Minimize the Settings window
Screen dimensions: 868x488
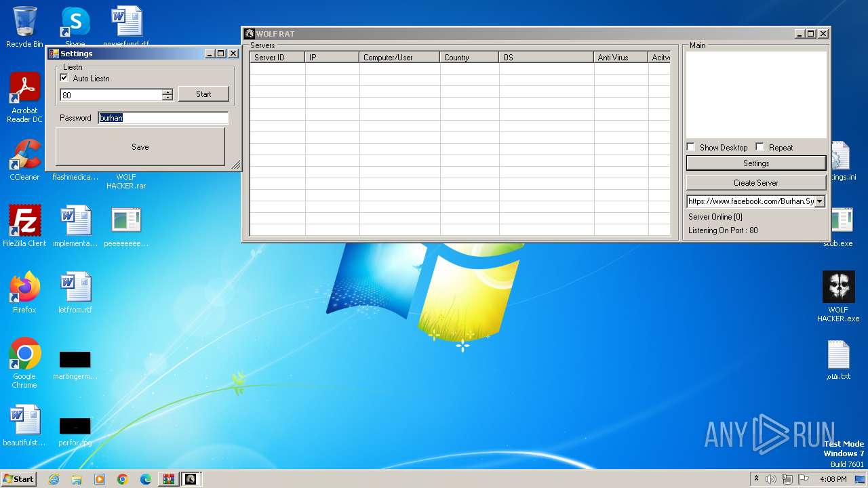point(210,54)
